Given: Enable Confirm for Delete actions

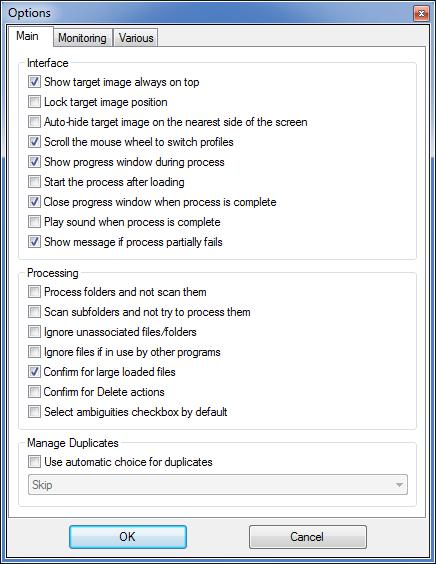Looking at the screenshot, I should 35,391.
